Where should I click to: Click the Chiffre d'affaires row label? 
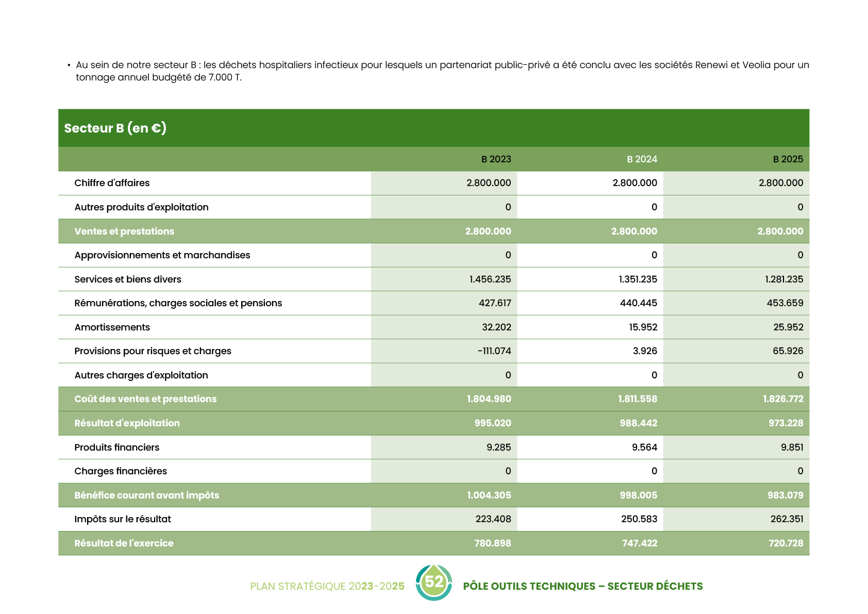pos(112,183)
